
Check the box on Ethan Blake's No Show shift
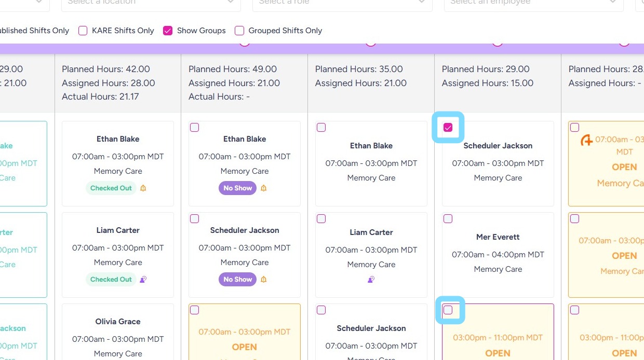(195, 128)
